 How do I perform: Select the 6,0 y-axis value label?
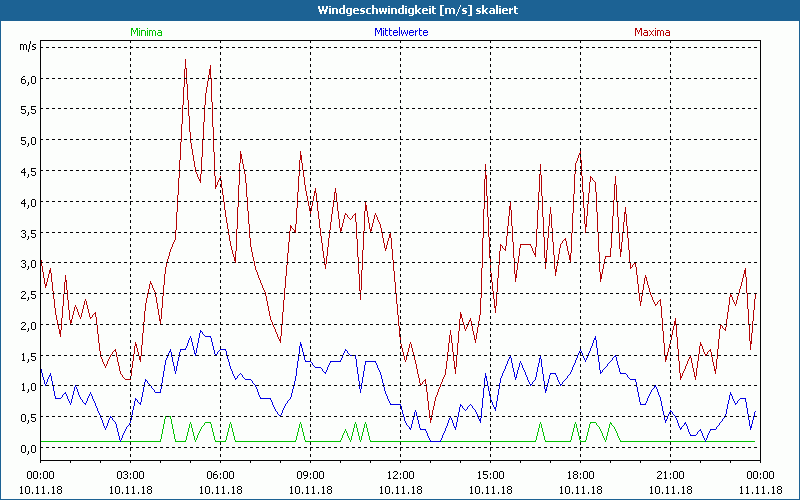tap(27, 79)
